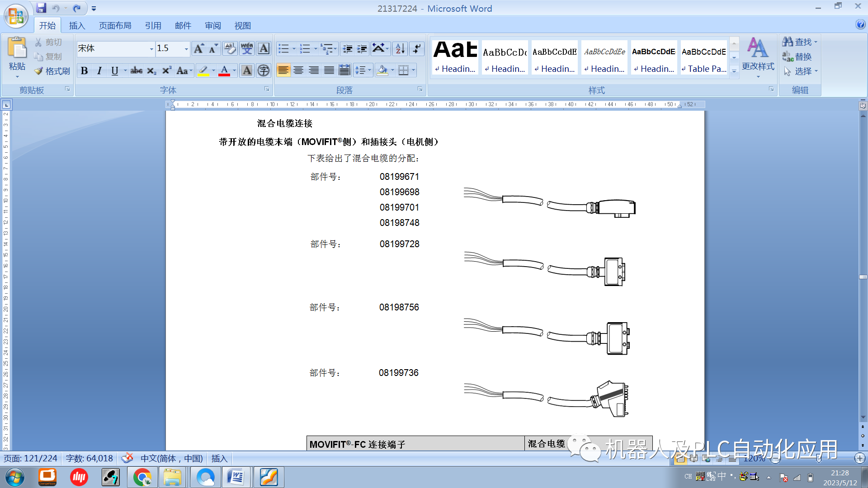
Task: Enable italic formatting
Action: (x=99, y=71)
